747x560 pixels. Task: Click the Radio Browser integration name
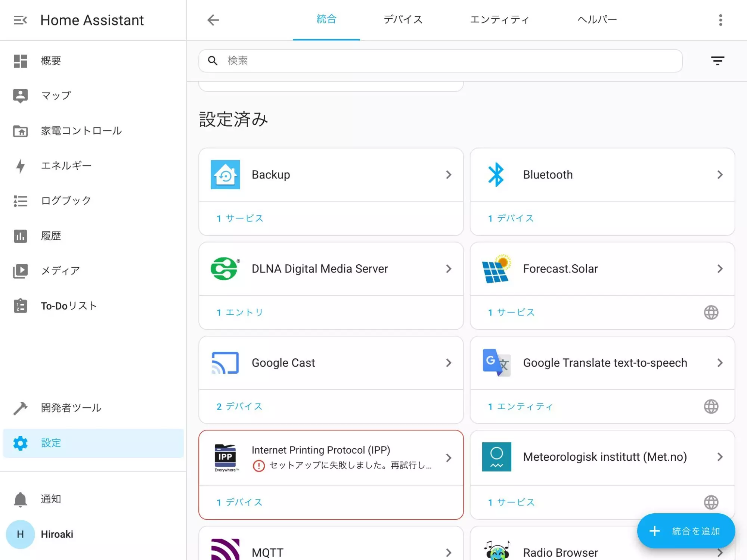(560, 553)
